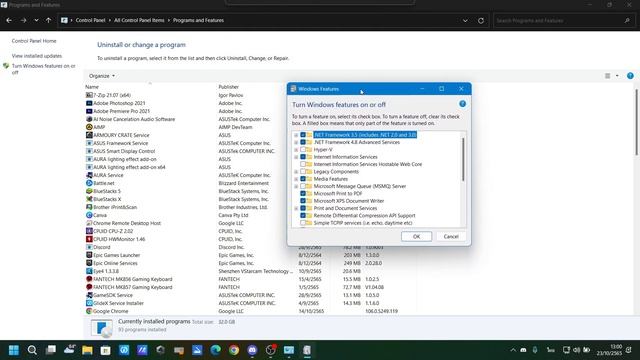This screenshot has width=640, height=360.
Task: Click the Discord icon in programs list
Action: click(89, 247)
